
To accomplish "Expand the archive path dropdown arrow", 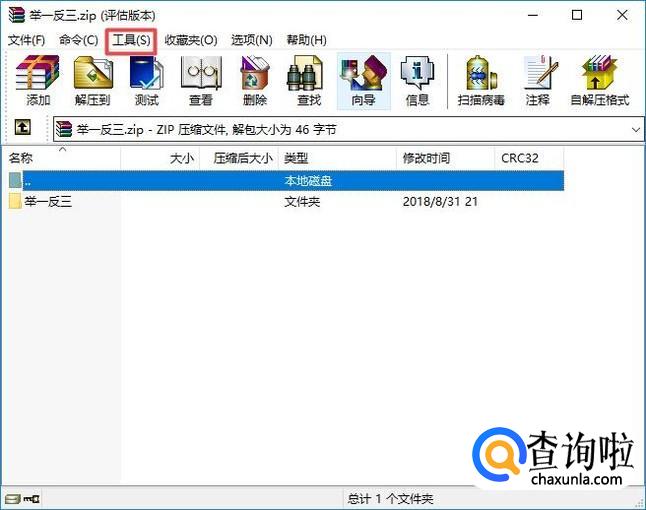I will pos(636,130).
